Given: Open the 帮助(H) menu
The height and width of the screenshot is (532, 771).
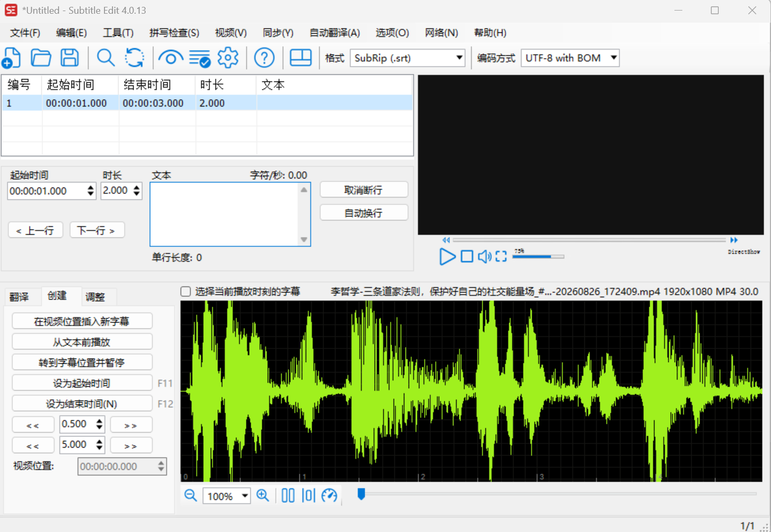Looking at the screenshot, I should [x=490, y=33].
